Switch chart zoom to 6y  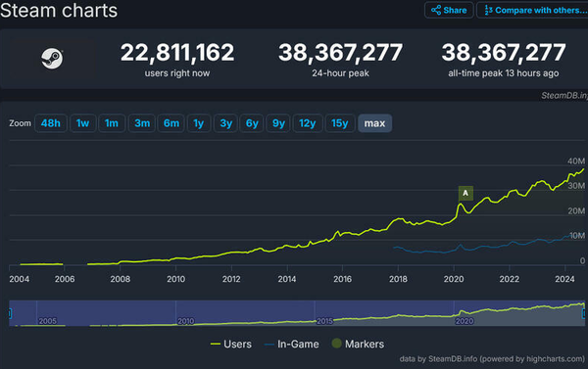click(252, 123)
